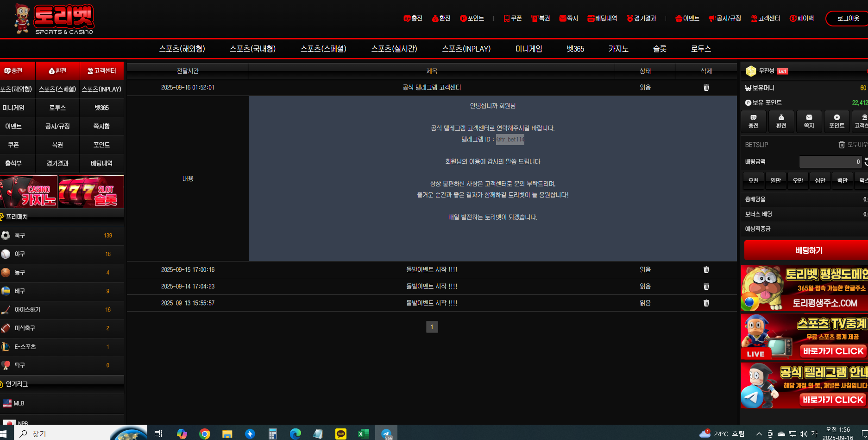Delete the 2025-09-13 돌발이벤트 message

pyautogui.click(x=706, y=303)
